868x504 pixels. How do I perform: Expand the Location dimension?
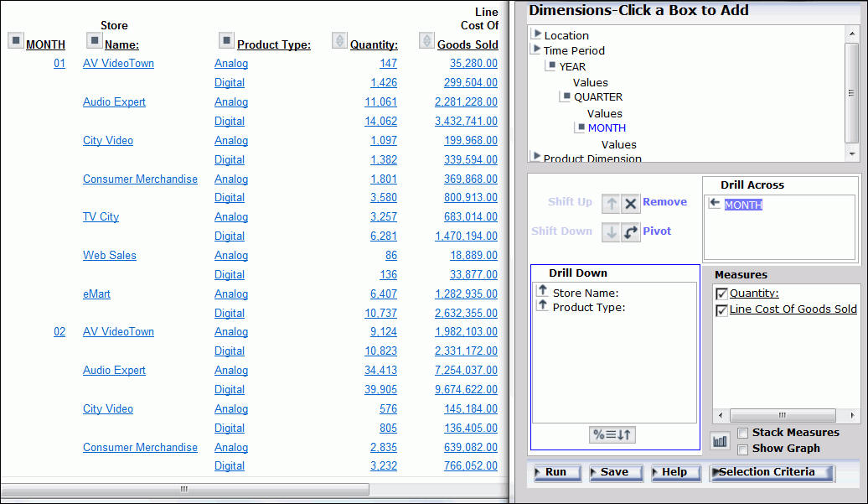tap(537, 35)
